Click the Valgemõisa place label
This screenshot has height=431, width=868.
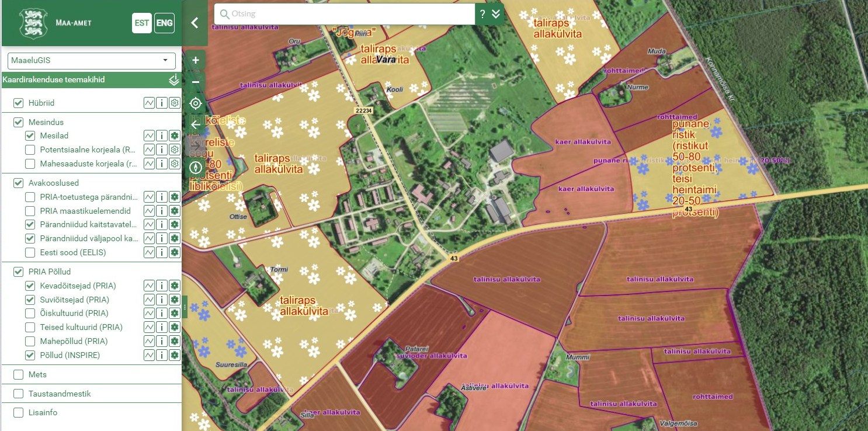coord(679,424)
